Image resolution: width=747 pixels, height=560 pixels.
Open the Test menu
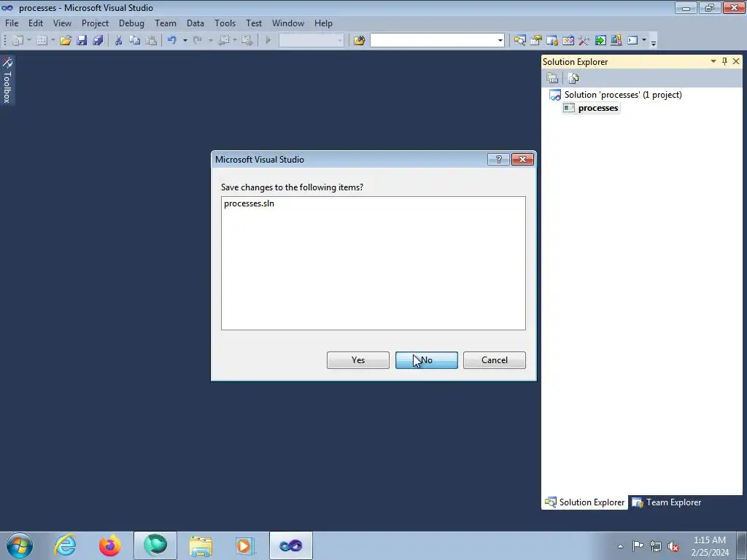(254, 23)
